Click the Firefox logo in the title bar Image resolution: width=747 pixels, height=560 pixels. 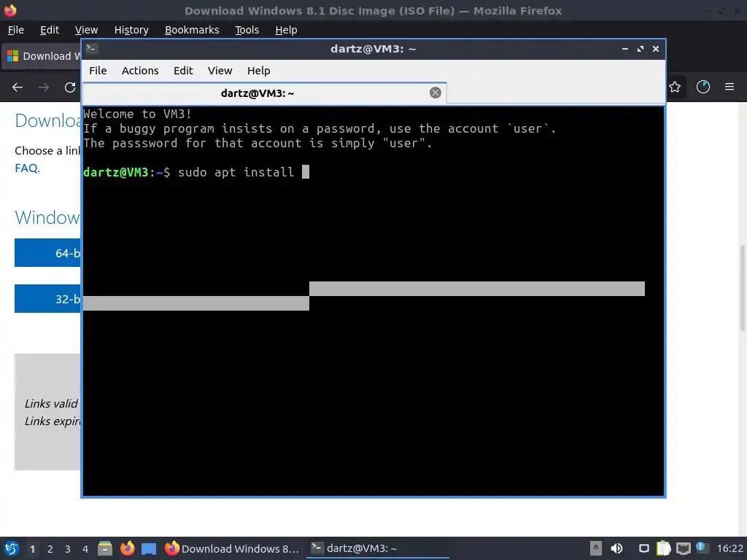tap(10, 10)
